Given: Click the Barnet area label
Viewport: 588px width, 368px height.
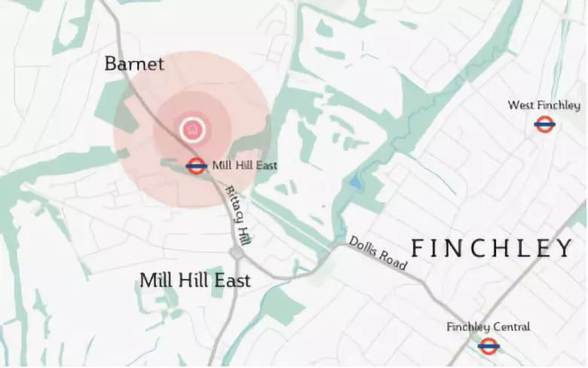Looking at the screenshot, I should point(134,64).
